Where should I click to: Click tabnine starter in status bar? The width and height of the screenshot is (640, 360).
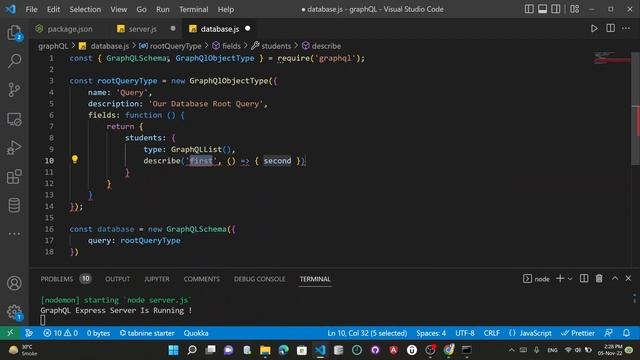pos(147,333)
